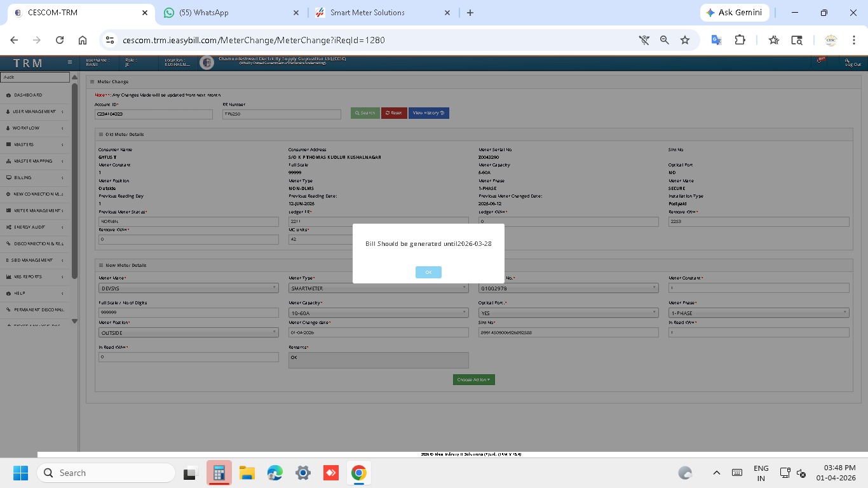Click the Account ID input field
868x488 pixels.
tap(154, 114)
